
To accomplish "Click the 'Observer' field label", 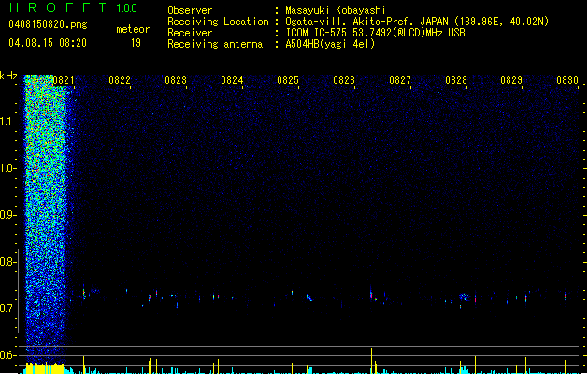I will click(x=190, y=10).
